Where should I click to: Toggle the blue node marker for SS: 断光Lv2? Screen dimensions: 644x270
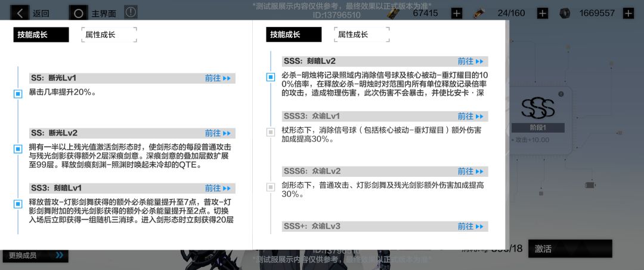pos(18,149)
